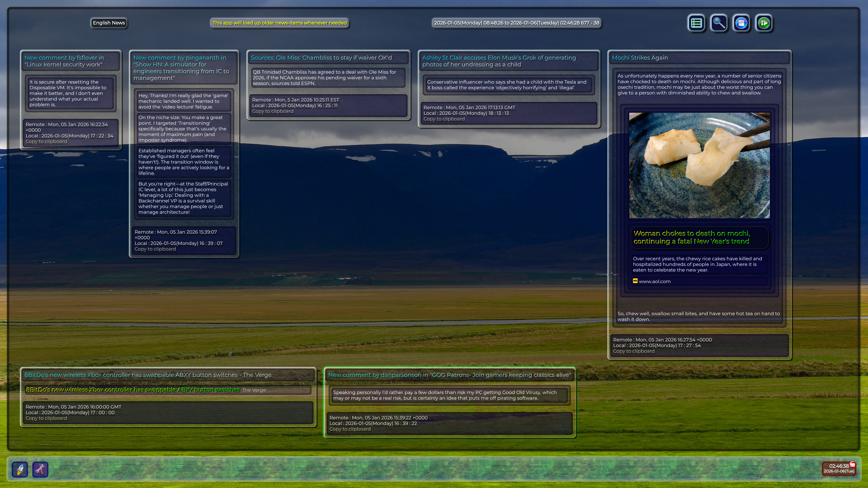Click the AOL favicon beside www.aol.com

635,281
